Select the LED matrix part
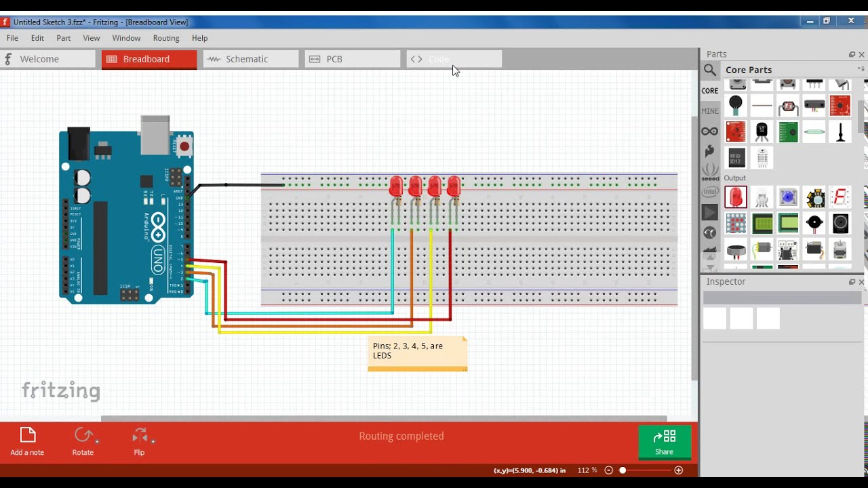The width and height of the screenshot is (868, 488). [x=736, y=223]
